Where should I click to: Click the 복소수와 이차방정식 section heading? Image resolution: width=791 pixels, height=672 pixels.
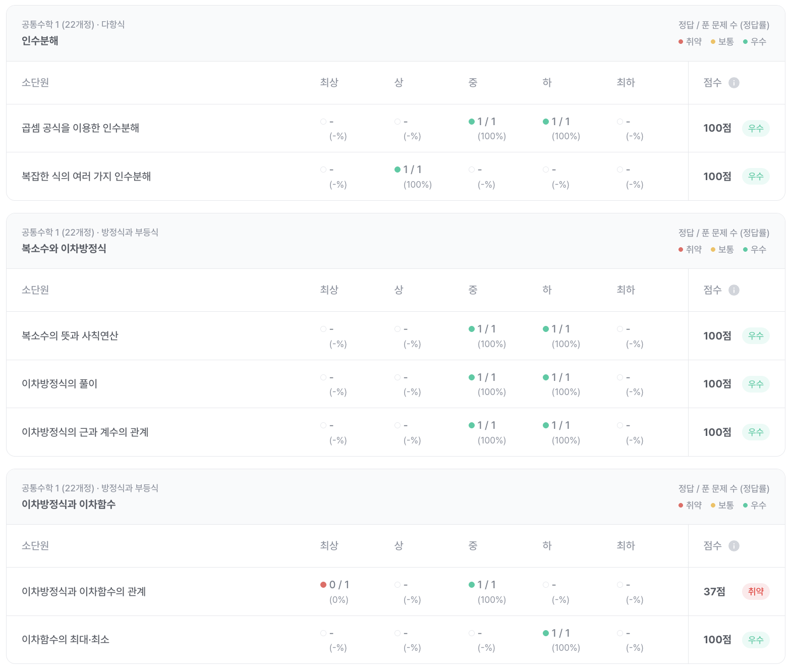64,248
